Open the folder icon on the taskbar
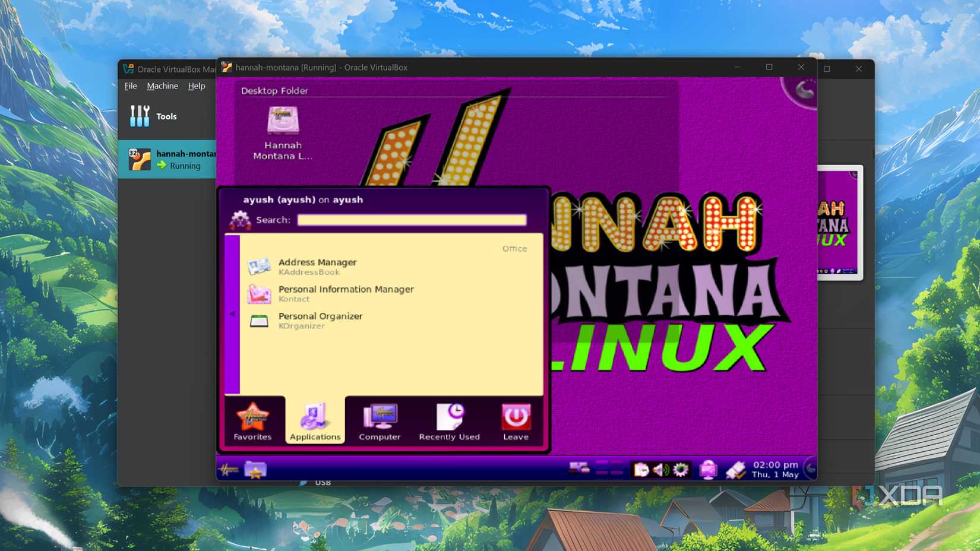 [x=255, y=469]
